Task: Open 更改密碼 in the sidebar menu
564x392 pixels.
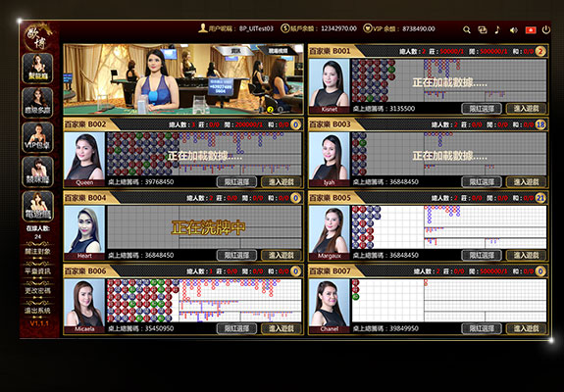Action: [37, 291]
